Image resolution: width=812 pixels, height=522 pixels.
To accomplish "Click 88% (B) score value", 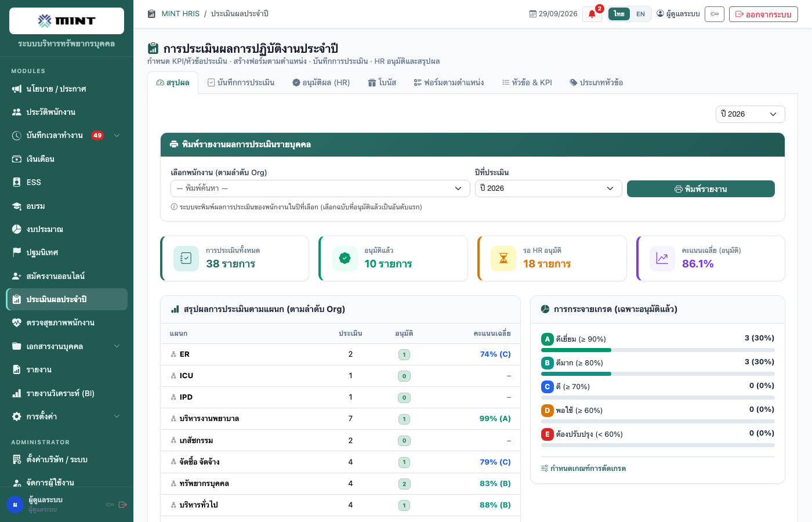I will point(495,505).
